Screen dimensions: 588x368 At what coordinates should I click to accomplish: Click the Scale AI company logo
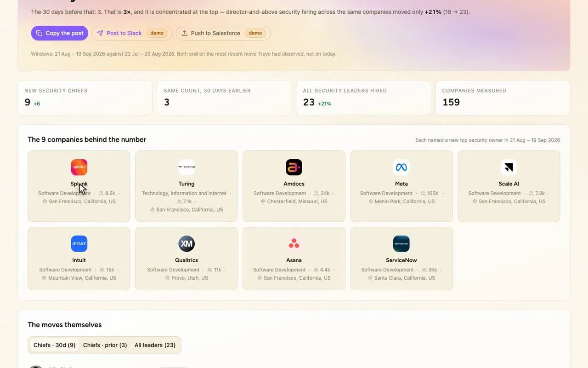pyautogui.click(x=509, y=167)
